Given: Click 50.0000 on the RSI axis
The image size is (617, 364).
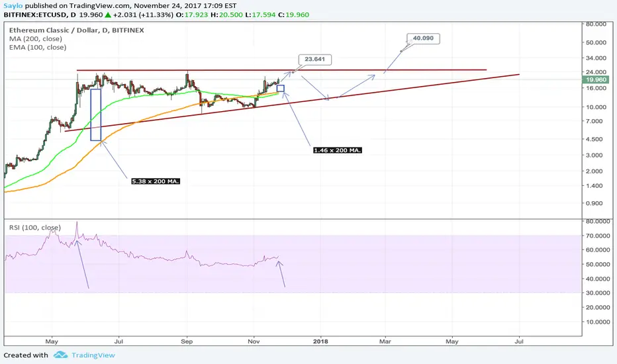Looking at the screenshot, I should [x=598, y=265].
